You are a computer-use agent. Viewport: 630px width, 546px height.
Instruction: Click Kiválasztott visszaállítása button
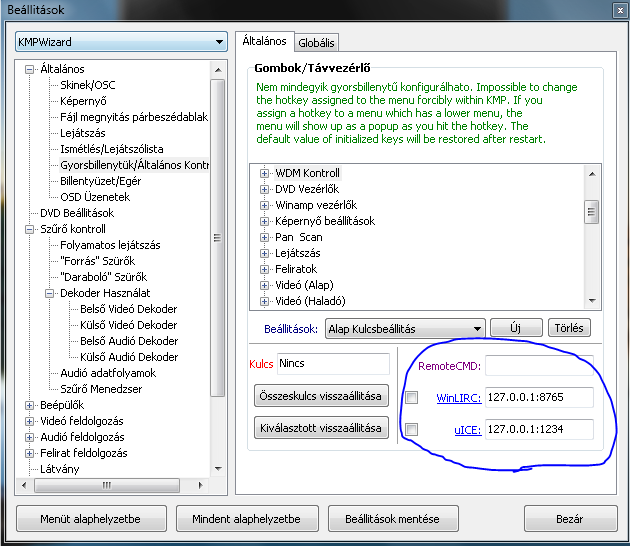[x=321, y=428]
